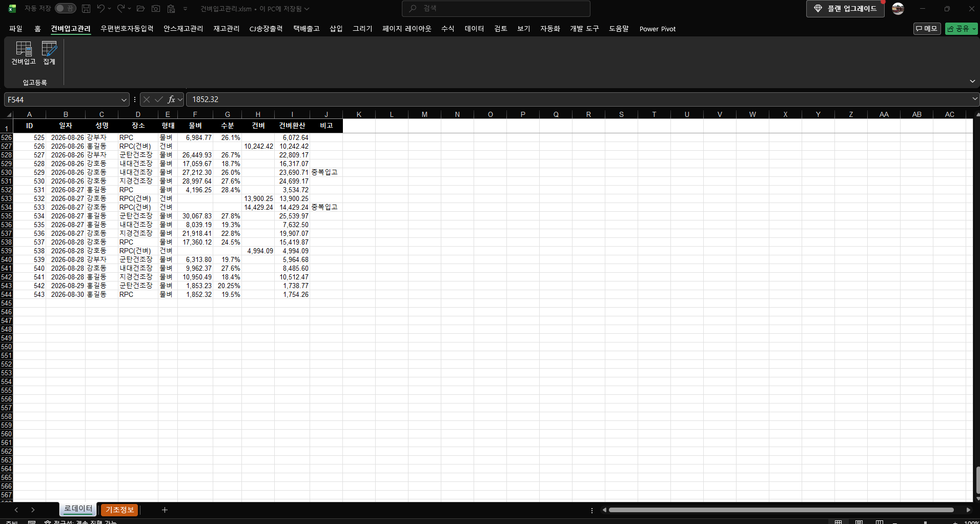Toggle the 자동 저장 autosave switch
Image resolution: width=980 pixels, height=524 pixels.
[x=66, y=9]
